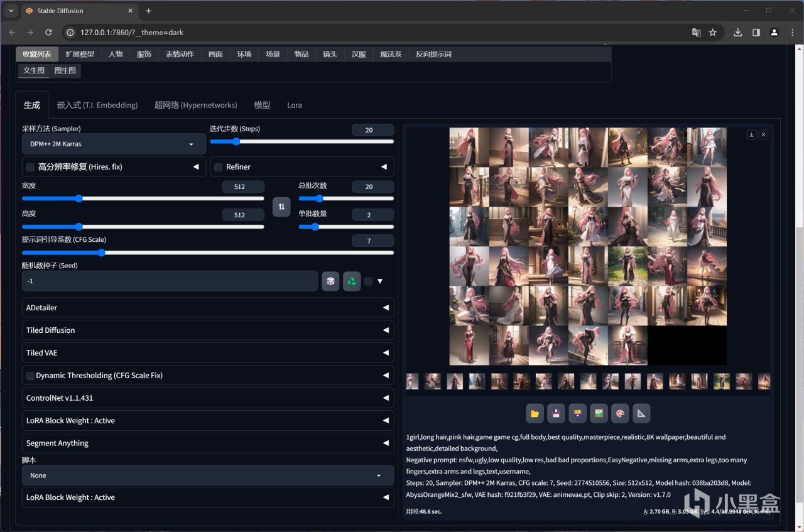Viewport: 804px width, 532px height.
Task: Click the 迭代步数 (Steps) slider track
Action: tap(301, 142)
